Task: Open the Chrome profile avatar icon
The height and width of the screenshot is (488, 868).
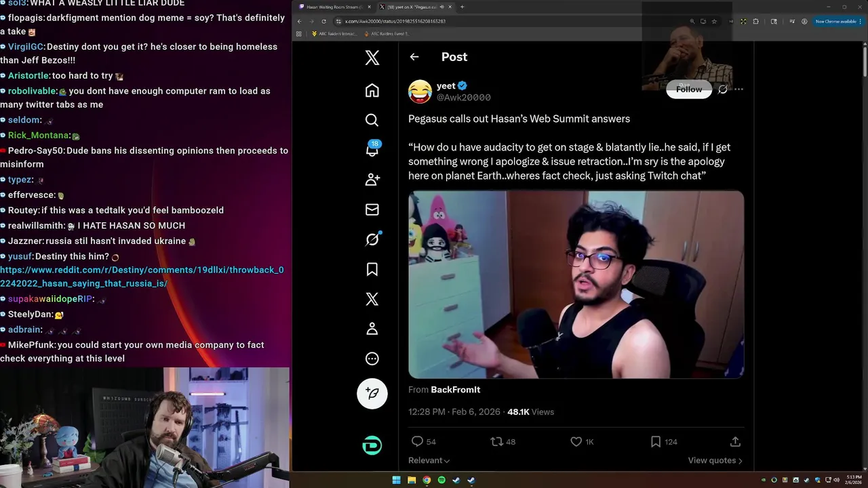Action: 804,21
